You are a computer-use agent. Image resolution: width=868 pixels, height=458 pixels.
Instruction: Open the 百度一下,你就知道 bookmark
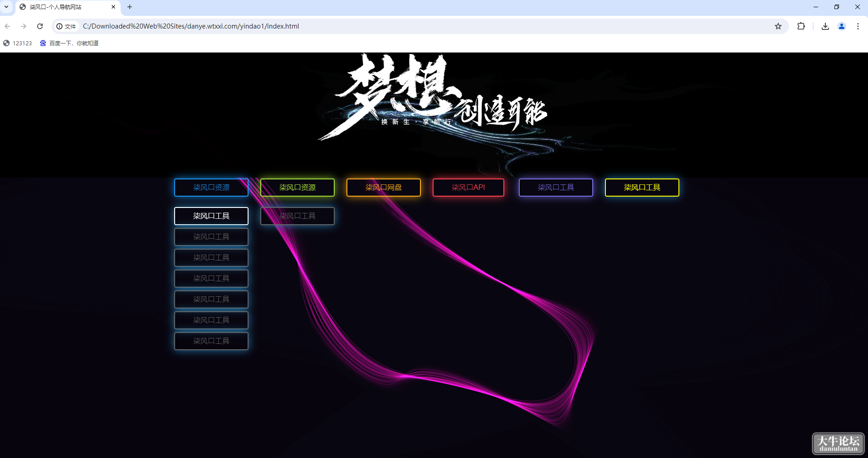(69, 43)
